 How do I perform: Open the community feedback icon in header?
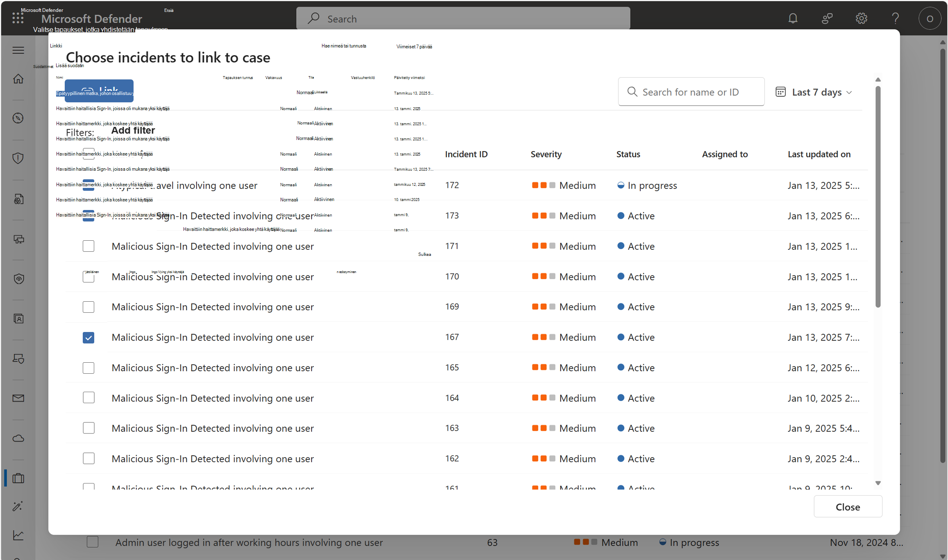pos(827,18)
